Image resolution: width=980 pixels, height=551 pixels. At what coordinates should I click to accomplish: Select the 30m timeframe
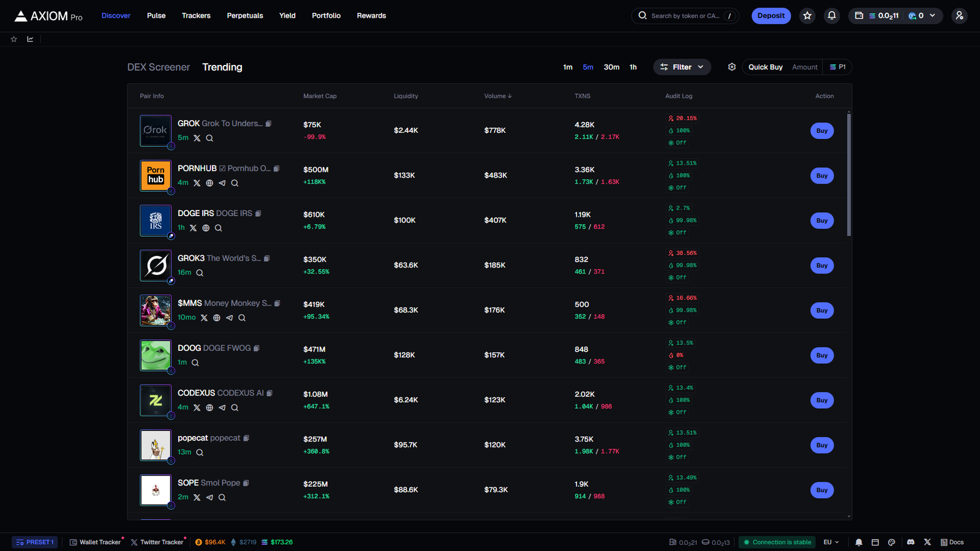click(611, 67)
